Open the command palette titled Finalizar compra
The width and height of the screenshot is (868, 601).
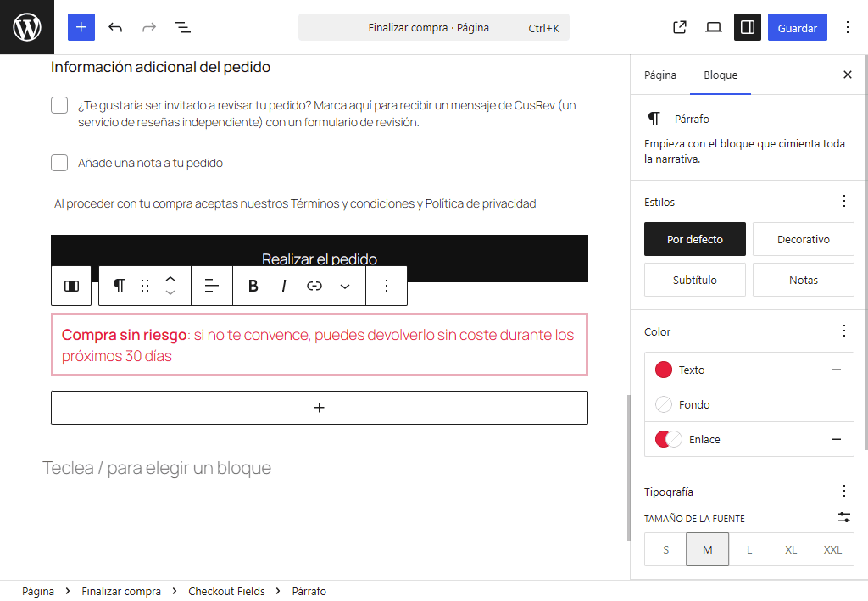[x=433, y=28]
